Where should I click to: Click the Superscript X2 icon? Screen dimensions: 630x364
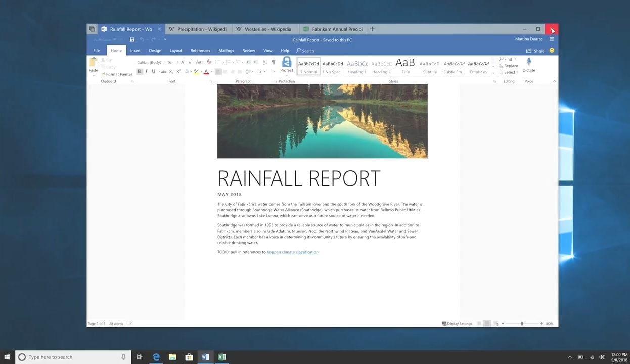point(178,72)
